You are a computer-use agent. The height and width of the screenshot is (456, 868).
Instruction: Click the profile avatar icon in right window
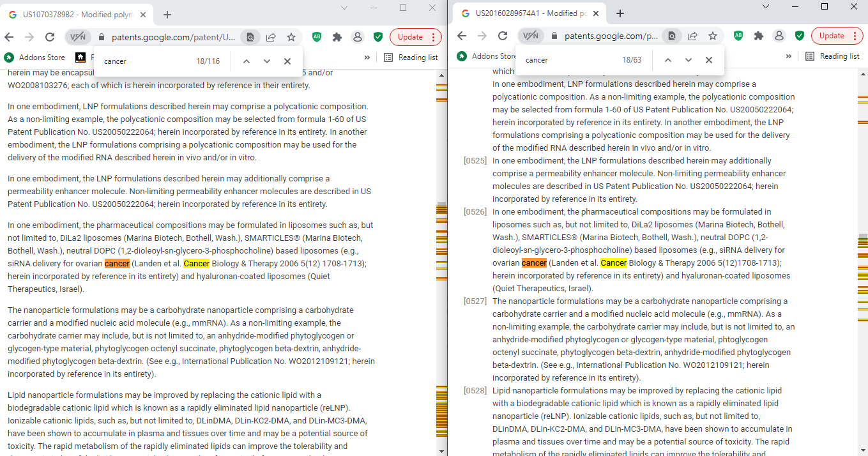click(779, 36)
